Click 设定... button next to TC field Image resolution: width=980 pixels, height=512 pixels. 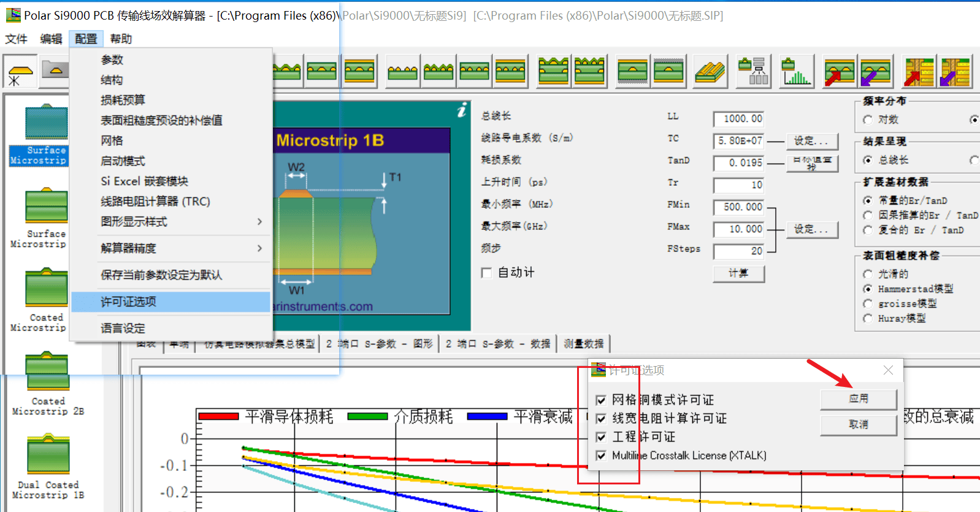point(811,141)
